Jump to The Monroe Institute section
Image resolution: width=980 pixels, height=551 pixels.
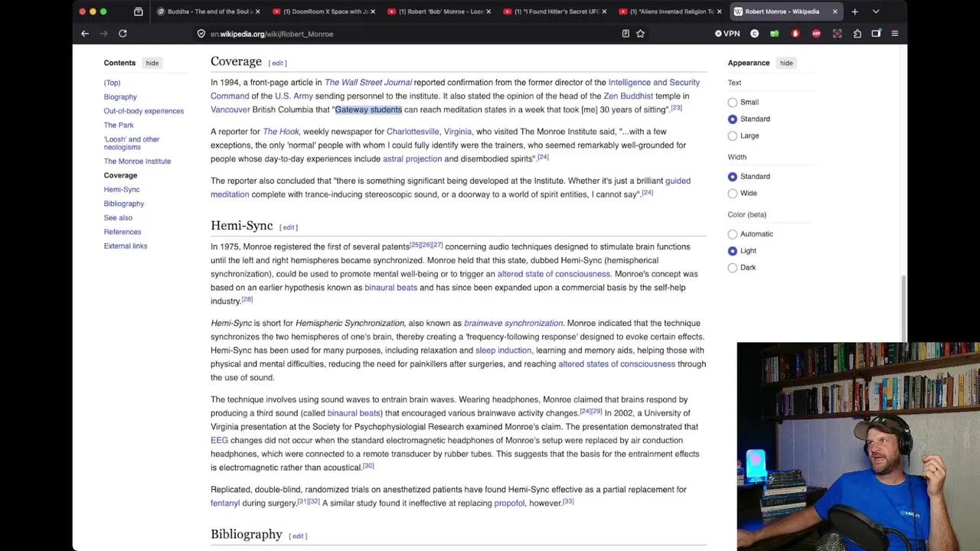click(x=137, y=161)
